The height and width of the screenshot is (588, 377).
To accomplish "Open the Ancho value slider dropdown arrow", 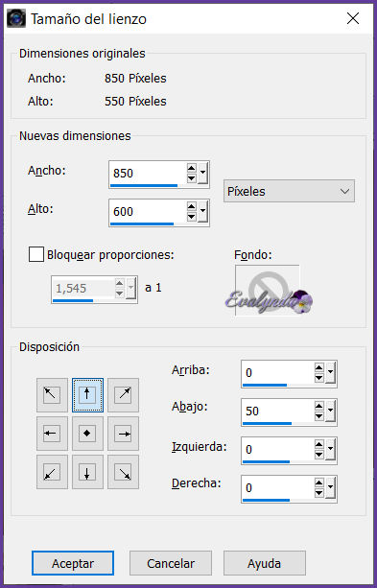I will tap(203, 173).
